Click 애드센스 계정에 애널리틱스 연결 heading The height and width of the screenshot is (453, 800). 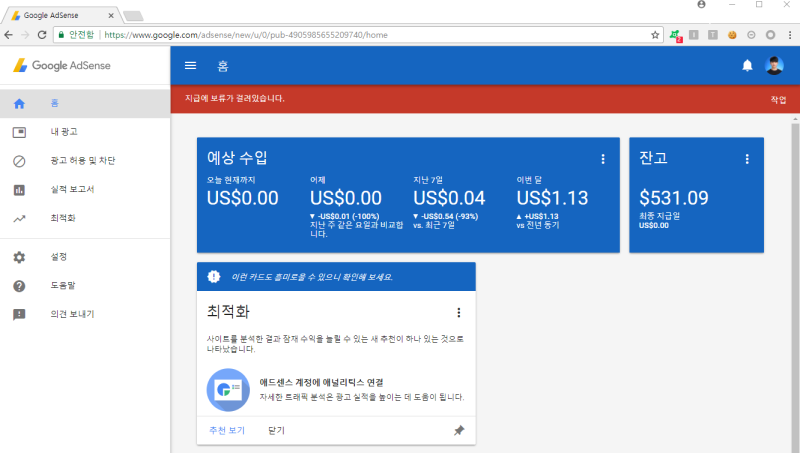pyautogui.click(x=321, y=383)
